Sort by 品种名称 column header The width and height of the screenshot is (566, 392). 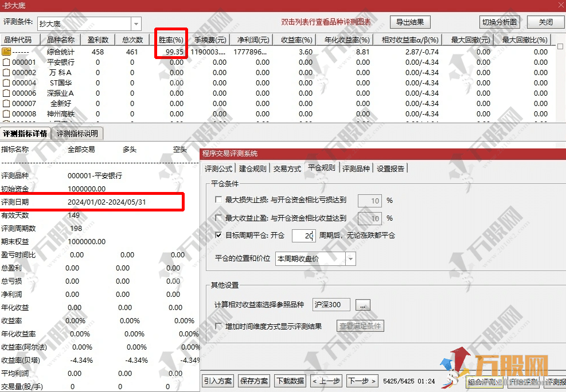pyautogui.click(x=61, y=40)
